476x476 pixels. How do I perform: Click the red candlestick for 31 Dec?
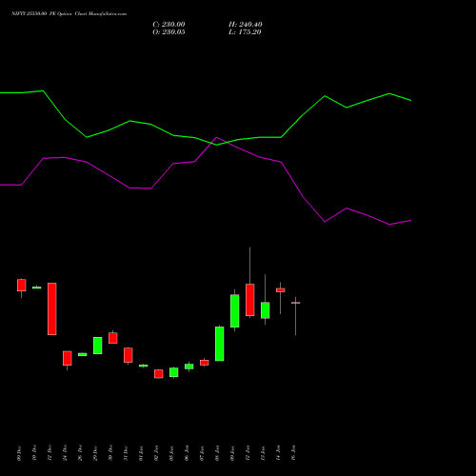pyautogui.click(x=129, y=355)
